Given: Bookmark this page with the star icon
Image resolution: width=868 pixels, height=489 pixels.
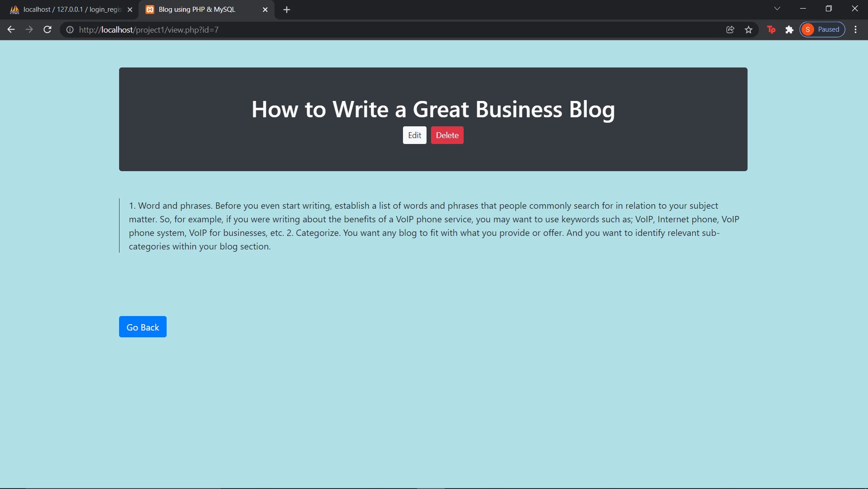Looking at the screenshot, I should point(748,30).
